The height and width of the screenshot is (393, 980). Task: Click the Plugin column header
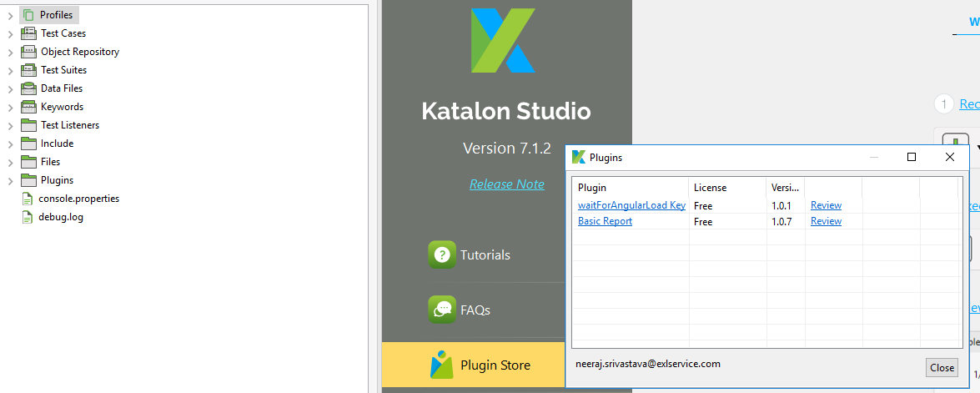(631, 188)
